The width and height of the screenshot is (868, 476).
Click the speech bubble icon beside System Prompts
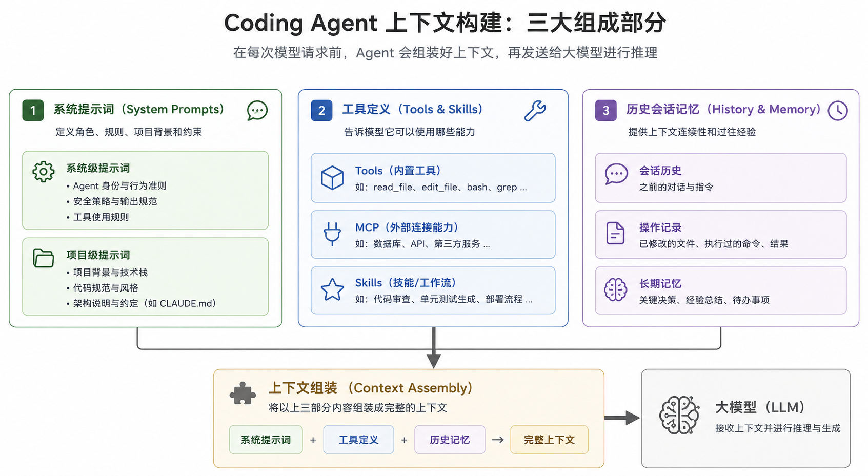tap(257, 110)
